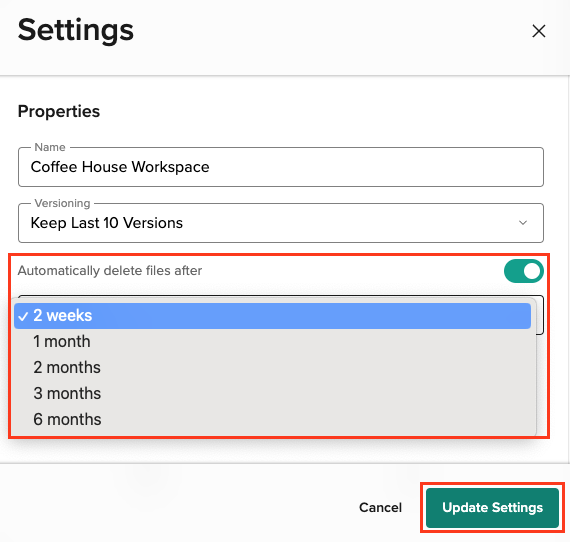Select the 2 weeks option
The image size is (570, 542).
coord(272,316)
